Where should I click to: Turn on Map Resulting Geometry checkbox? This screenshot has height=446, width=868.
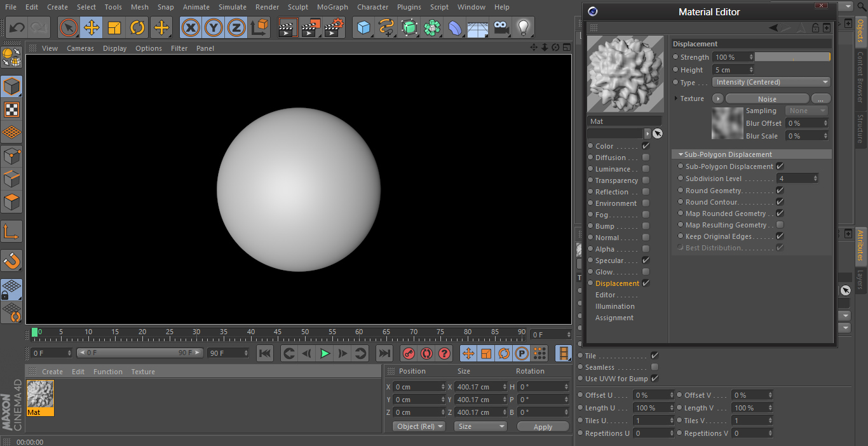pyautogui.click(x=780, y=225)
